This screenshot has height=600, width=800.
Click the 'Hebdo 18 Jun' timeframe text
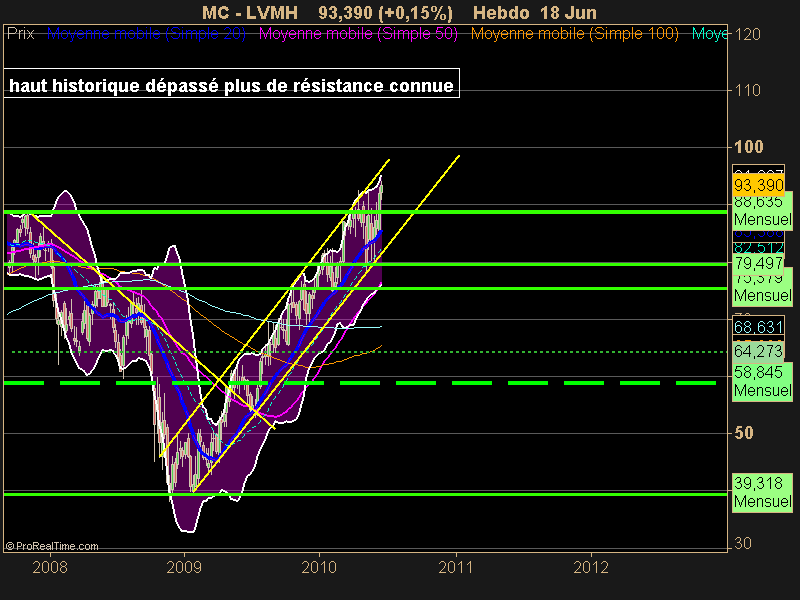(535, 13)
